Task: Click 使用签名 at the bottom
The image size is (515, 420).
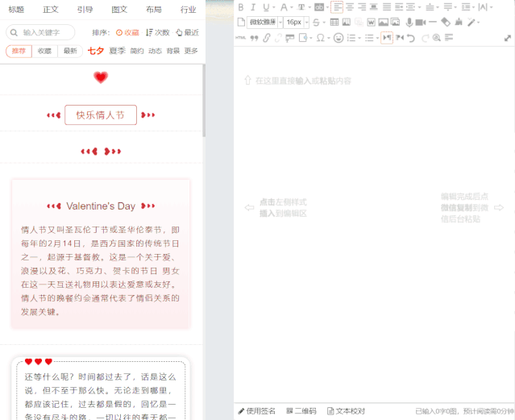Action: coord(256,411)
